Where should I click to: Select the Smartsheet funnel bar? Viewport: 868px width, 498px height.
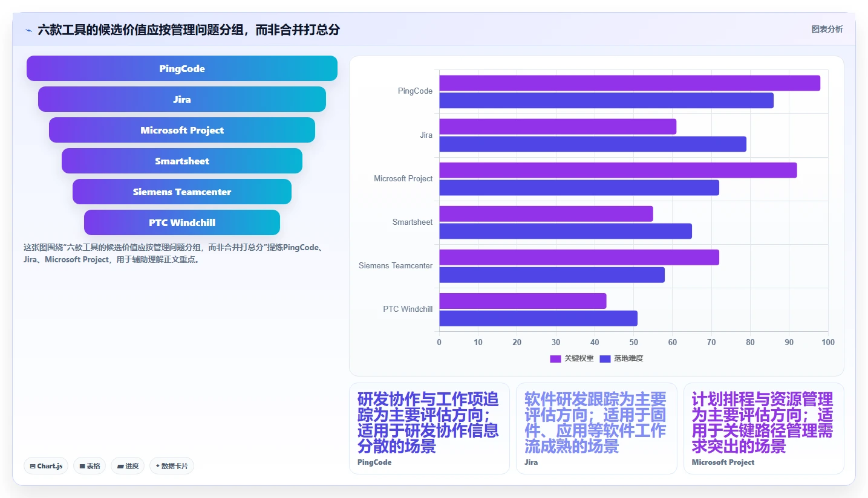click(x=182, y=161)
